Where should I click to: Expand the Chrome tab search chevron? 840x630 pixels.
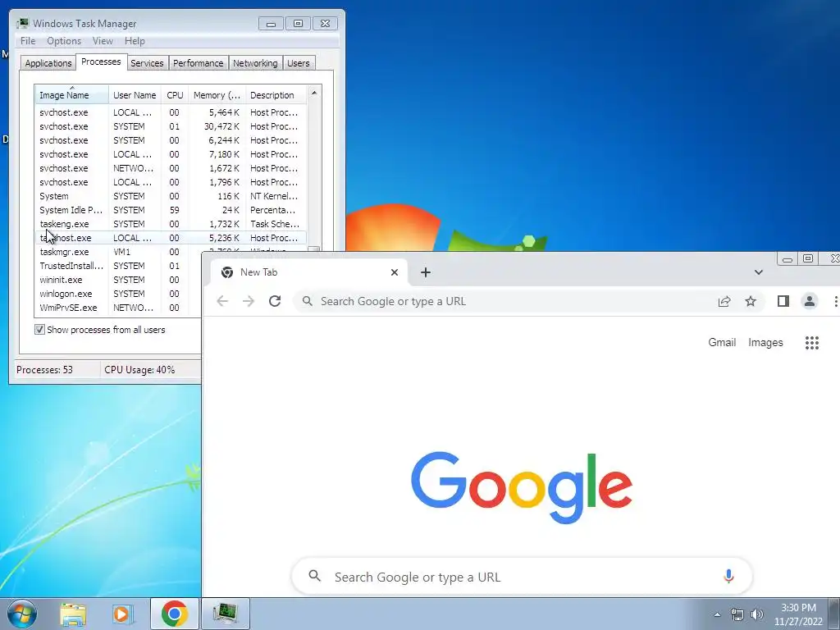pyautogui.click(x=759, y=272)
